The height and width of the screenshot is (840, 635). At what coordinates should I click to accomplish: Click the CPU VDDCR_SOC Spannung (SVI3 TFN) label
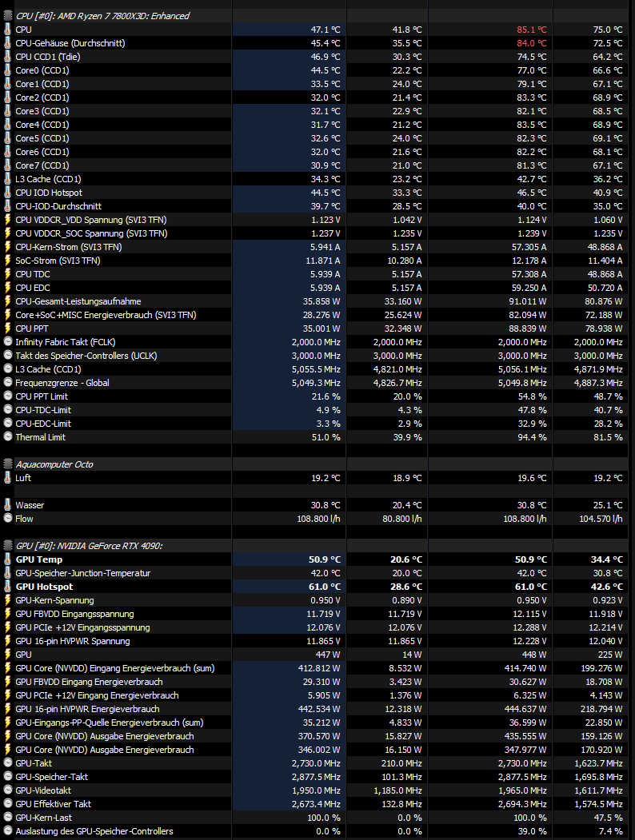click(92, 233)
